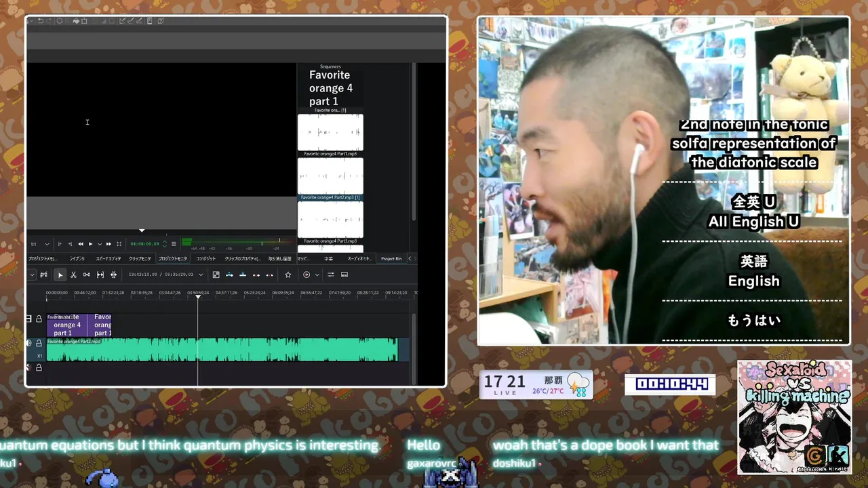
Task: Activate the Selection arrow tool
Action: [x=60, y=274]
